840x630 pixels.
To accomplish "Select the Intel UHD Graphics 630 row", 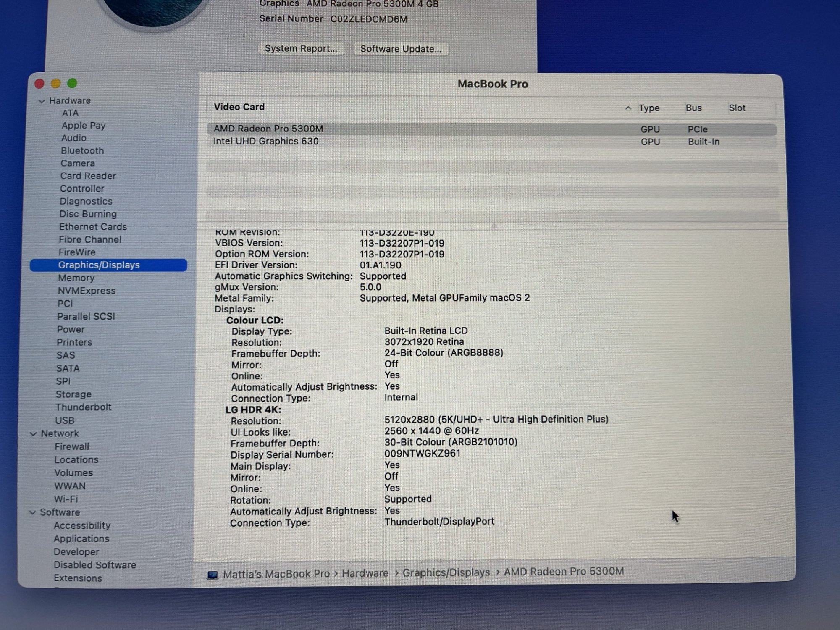I will (266, 142).
